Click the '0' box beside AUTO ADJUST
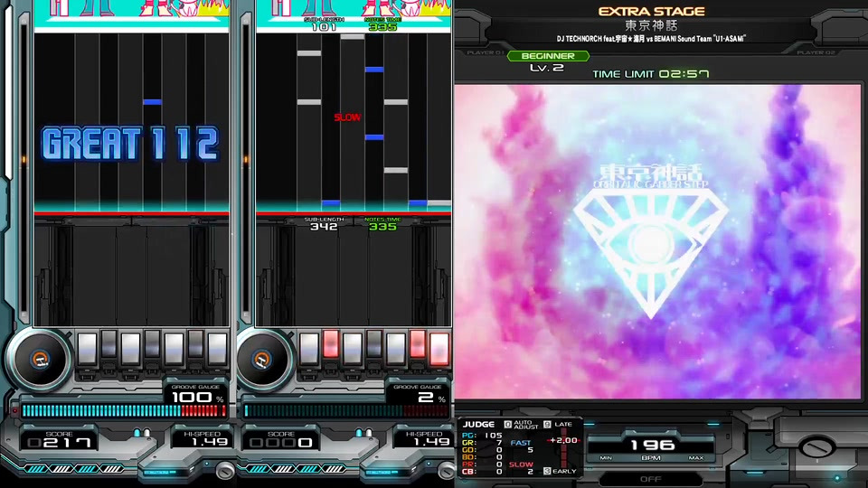Screen dimensions: 868x488 coord(507,425)
